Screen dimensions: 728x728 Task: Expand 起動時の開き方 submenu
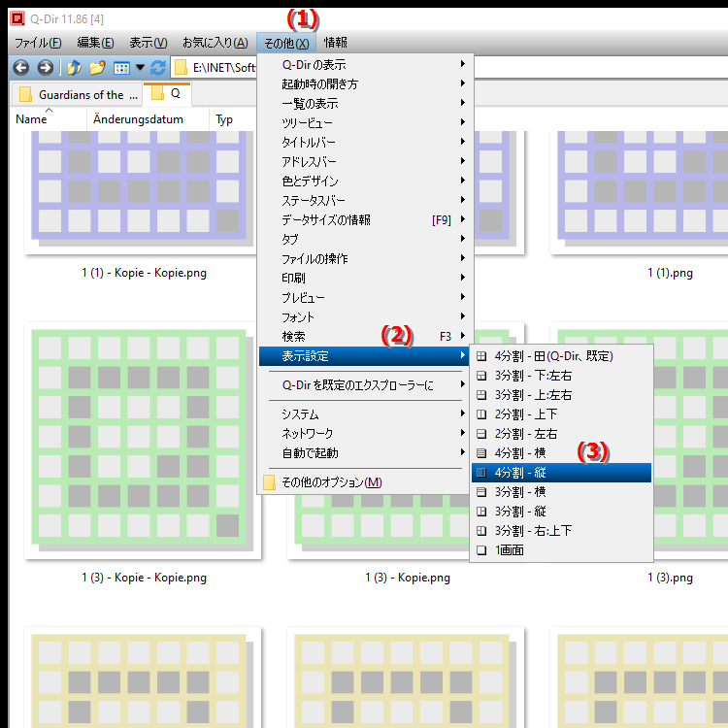pyautogui.click(x=364, y=84)
